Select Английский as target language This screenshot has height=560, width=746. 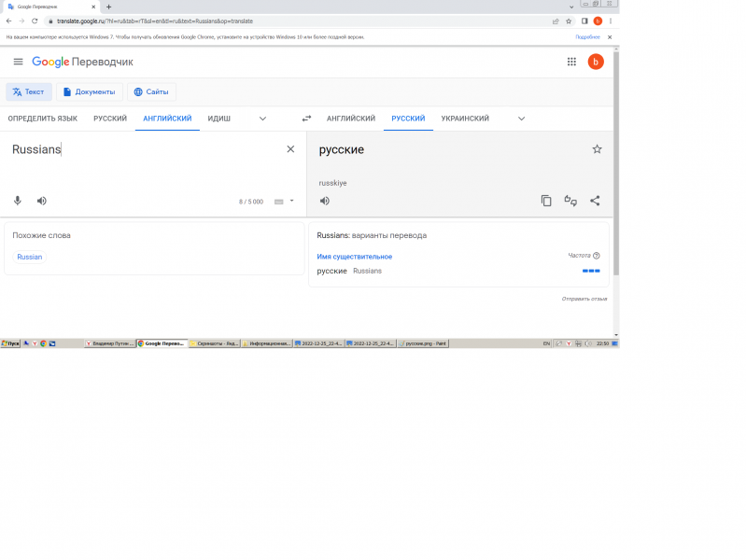[351, 119]
